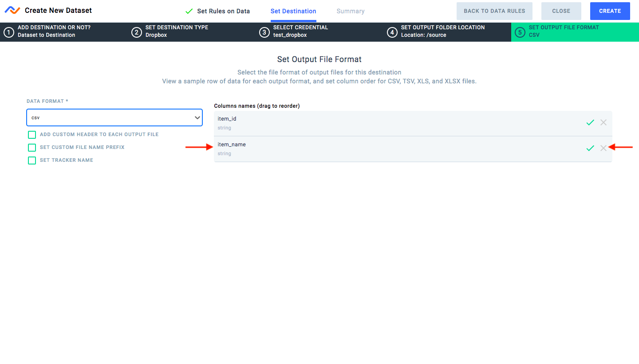639x364 pixels.
Task: Click the Back to Data Rules button
Action: 494,11
